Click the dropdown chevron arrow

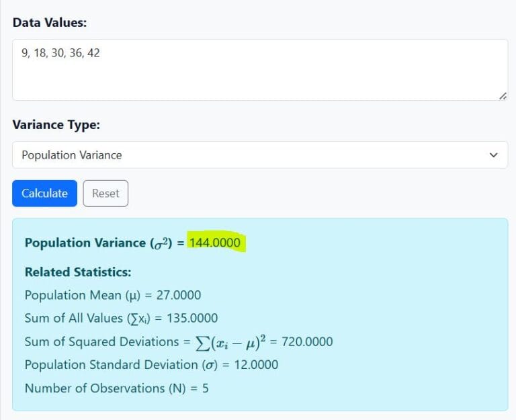tap(494, 155)
